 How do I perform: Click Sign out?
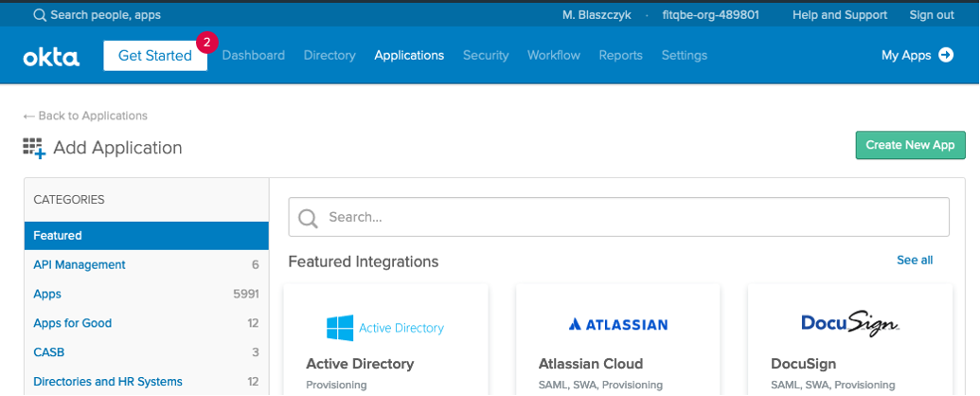(x=932, y=15)
